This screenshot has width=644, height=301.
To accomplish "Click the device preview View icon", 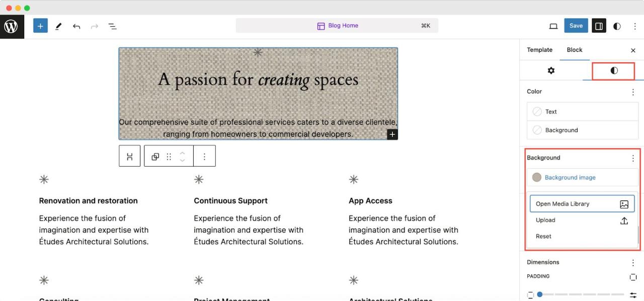I will pyautogui.click(x=553, y=26).
